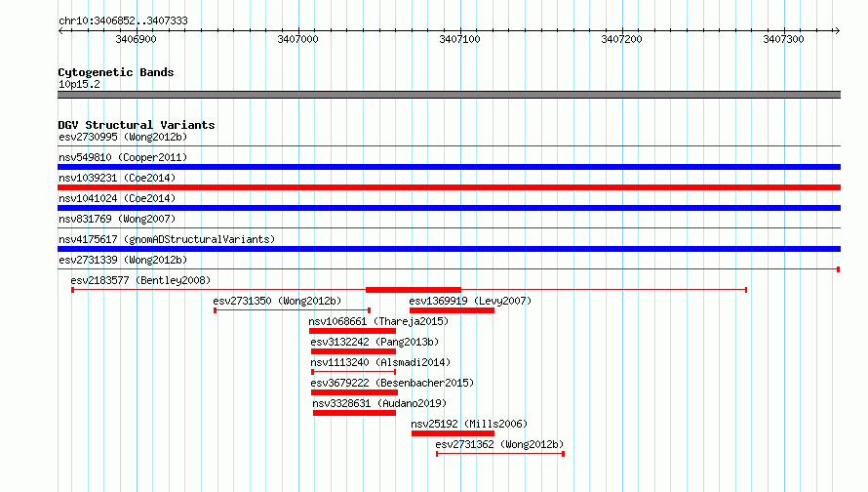Open the nsv1039231 (Coe2014) label
This screenshot has height=492, width=868.
117,178
